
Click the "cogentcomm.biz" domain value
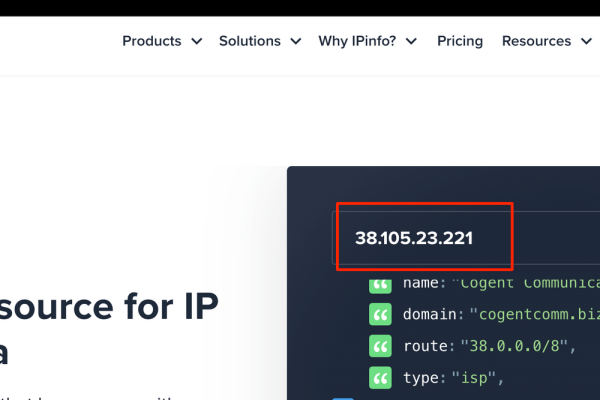click(x=535, y=315)
